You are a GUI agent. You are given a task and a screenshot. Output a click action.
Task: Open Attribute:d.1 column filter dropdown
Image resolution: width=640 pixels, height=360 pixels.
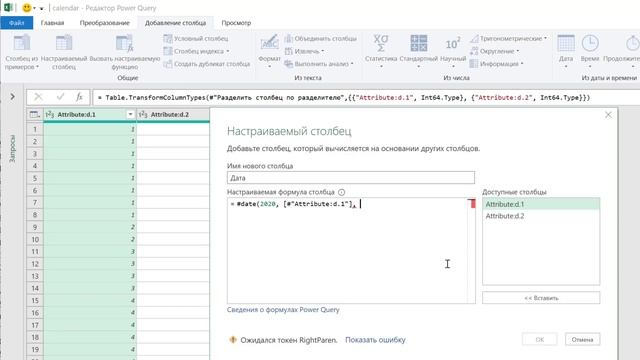coord(130,115)
